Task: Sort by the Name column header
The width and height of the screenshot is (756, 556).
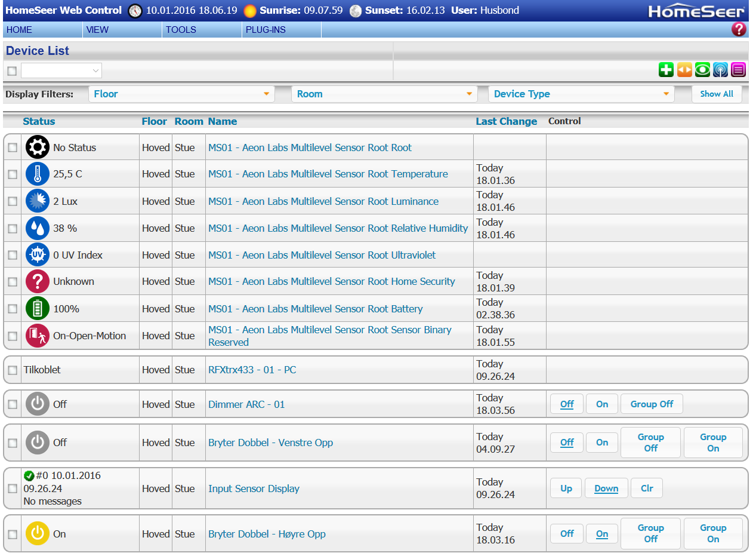Action: (223, 121)
